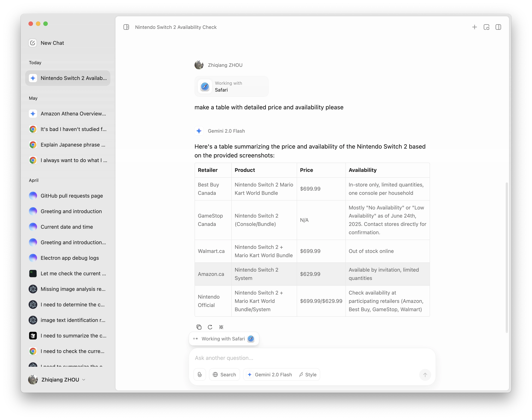This screenshot has height=420, width=532.
Task: Click the sparkle icon under the table
Action: 221,327
